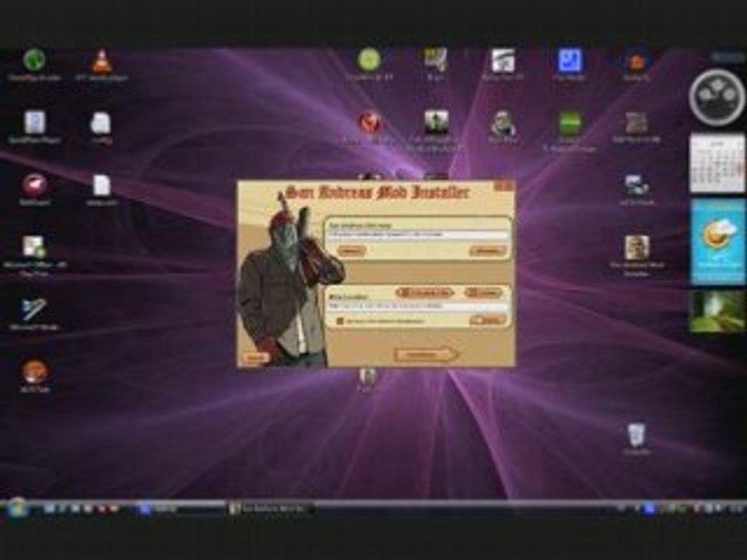Open the orange round icon below Microsoft Works
The height and width of the screenshot is (560, 747).
(x=33, y=372)
